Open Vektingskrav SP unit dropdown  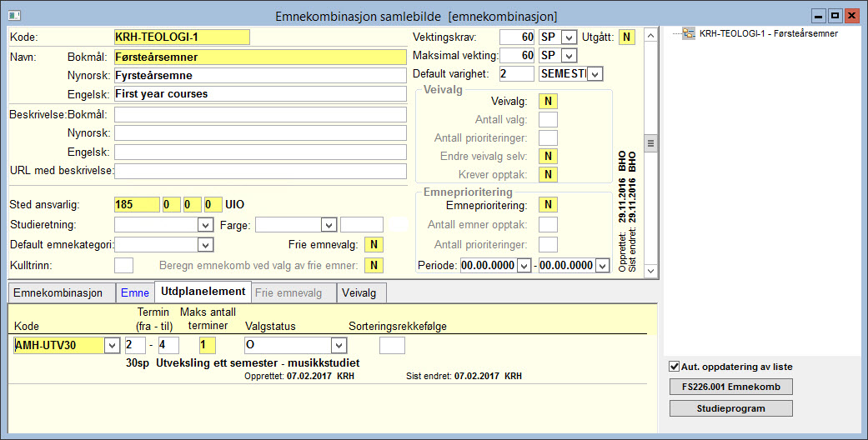(x=569, y=37)
